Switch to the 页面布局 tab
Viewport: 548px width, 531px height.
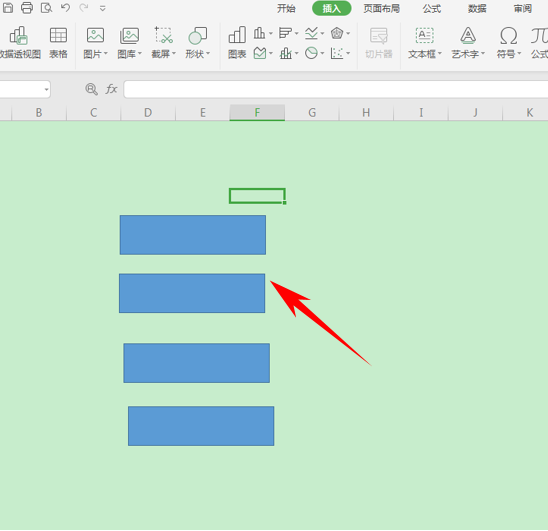pyautogui.click(x=381, y=8)
